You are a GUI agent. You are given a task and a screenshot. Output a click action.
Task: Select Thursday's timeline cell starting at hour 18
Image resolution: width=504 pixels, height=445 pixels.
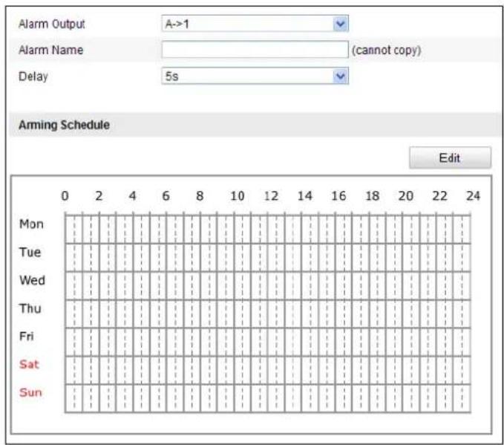pos(377,314)
